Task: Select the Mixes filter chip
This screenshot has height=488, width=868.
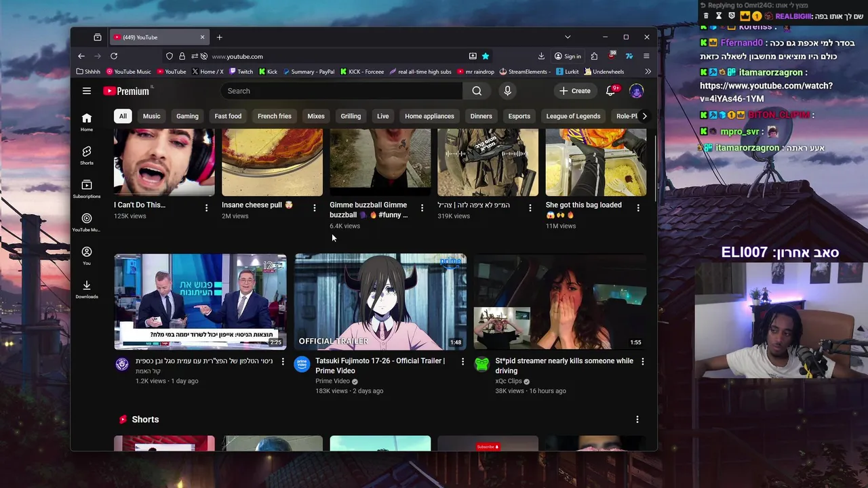Action: [316, 116]
